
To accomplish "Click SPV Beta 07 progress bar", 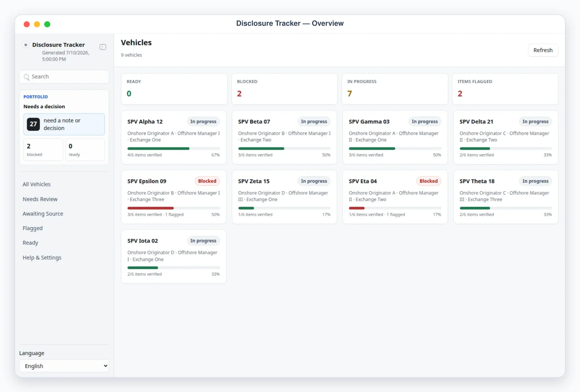I will click(284, 149).
